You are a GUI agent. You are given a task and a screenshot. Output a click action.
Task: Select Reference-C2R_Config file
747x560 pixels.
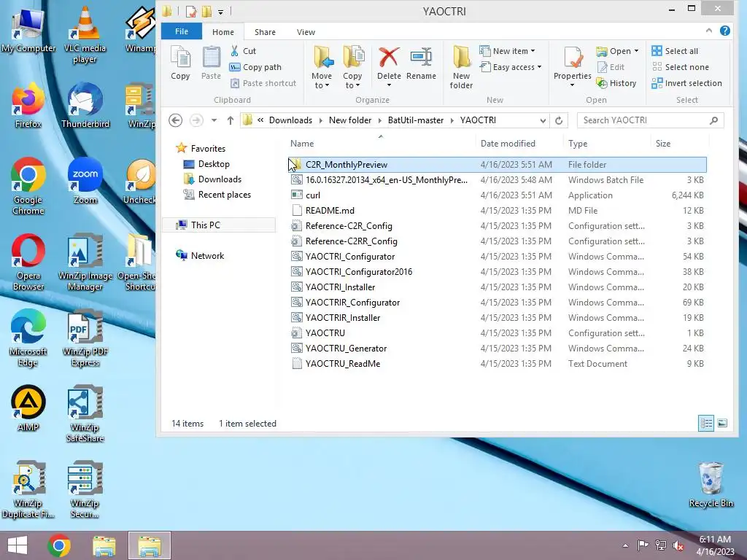click(x=498, y=226)
